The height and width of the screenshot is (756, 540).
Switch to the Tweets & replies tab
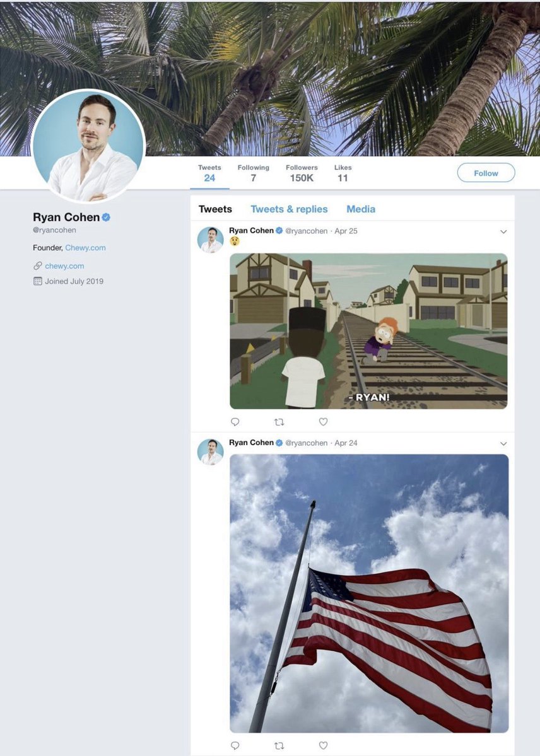[289, 209]
